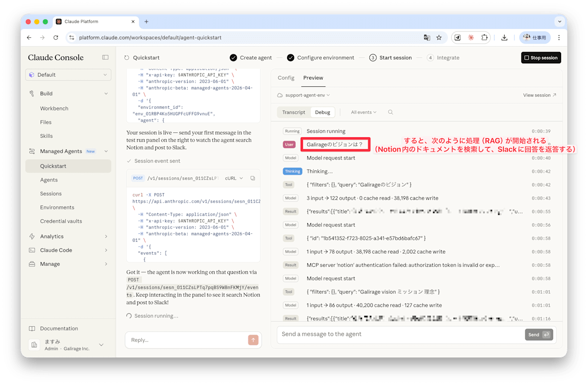The width and height of the screenshot is (588, 385).
Task: Open Environments in the sidebar
Action: click(57, 207)
